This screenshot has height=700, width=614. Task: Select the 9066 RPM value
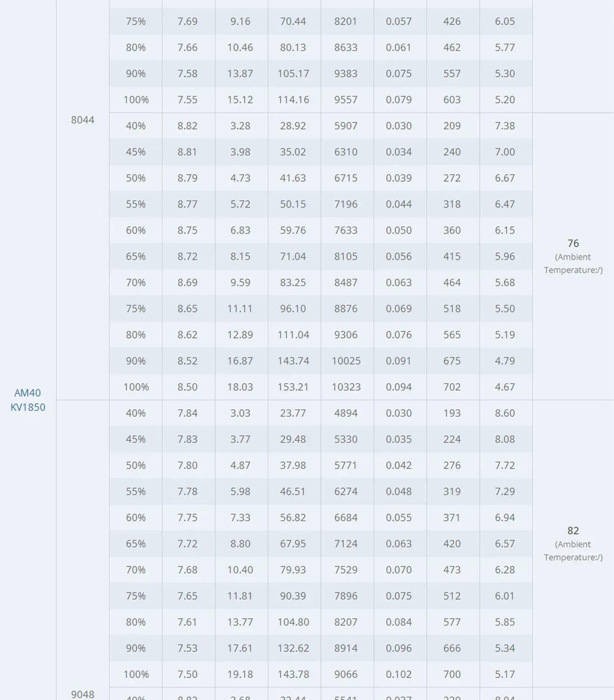click(346, 674)
